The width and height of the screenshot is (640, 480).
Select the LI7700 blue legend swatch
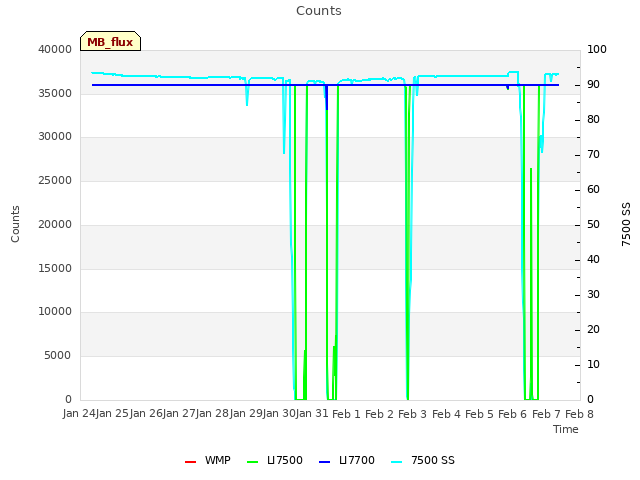324,462
